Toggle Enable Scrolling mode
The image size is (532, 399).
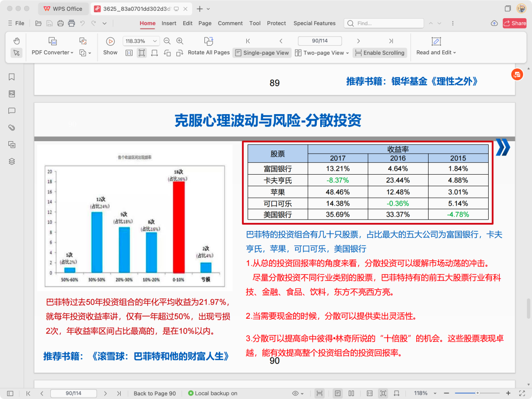click(x=379, y=53)
